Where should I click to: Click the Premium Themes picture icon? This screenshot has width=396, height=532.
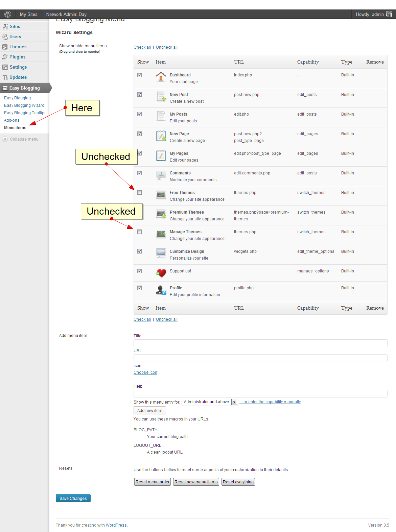(161, 214)
